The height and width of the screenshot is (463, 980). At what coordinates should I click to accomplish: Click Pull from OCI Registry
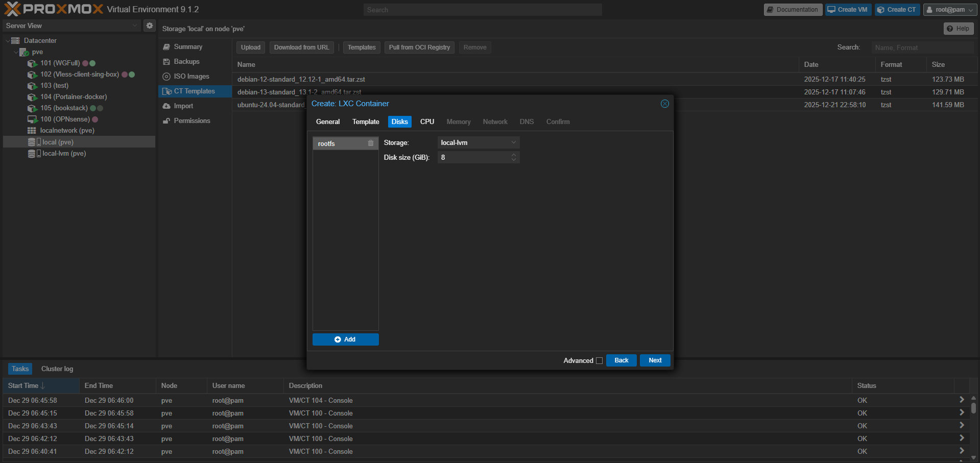pyautogui.click(x=419, y=47)
